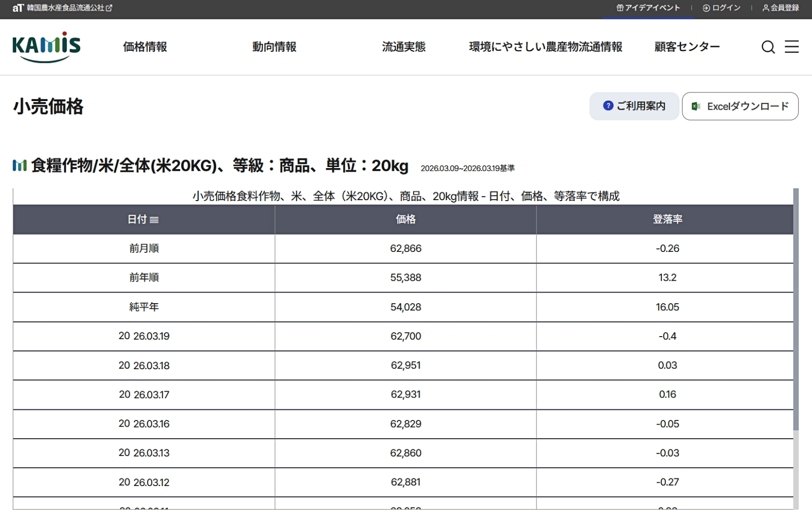Click the blue question mark icon
The height and width of the screenshot is (521, 812).
[x=608, y=106]
